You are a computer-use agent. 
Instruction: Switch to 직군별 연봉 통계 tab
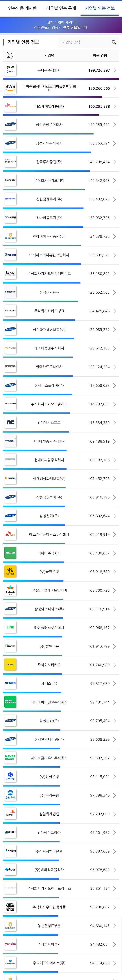pos(61,8)
